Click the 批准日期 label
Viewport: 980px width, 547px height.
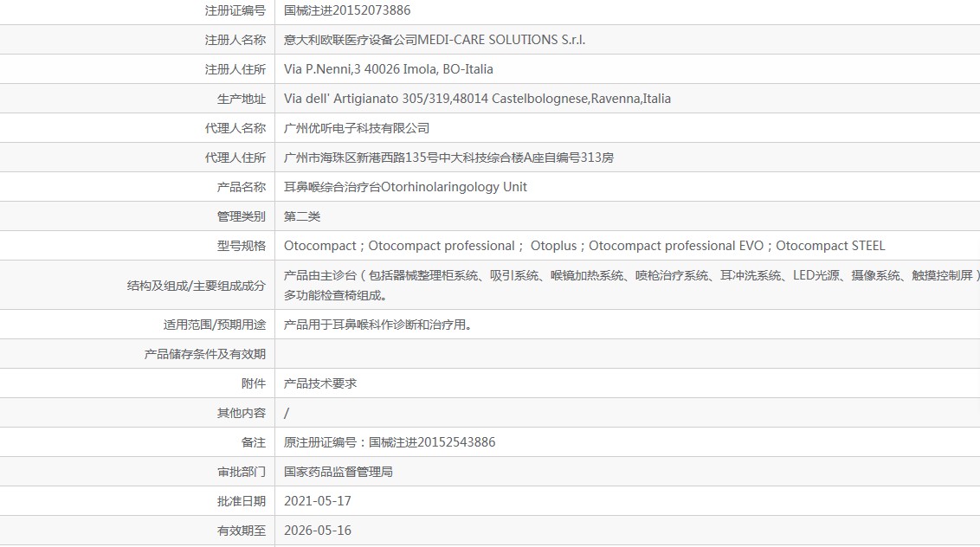[x=242, y=501]
